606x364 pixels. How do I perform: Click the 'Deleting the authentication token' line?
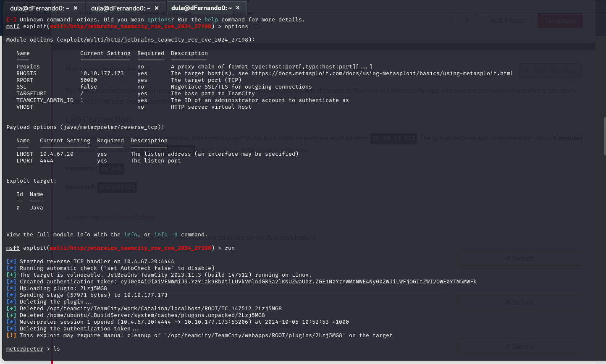coord(73,329)
